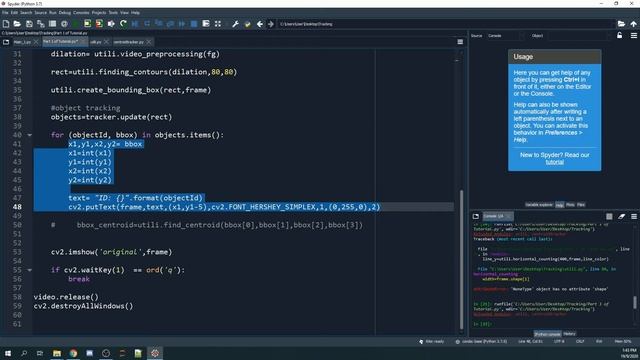Stop debugging with the blue square icon
Screen dimensions: 640x360
tap(194, 24)
